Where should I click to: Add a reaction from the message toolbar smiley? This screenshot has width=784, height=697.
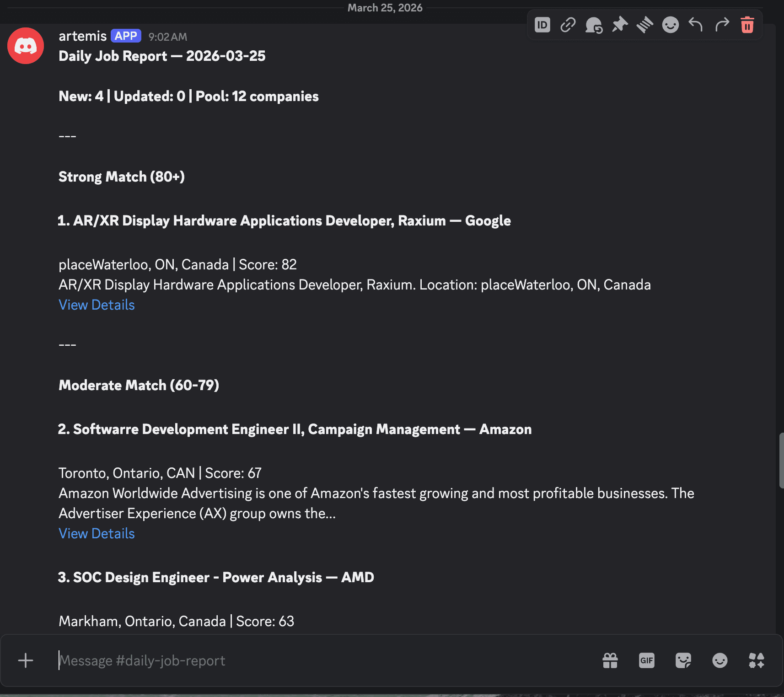tap(670, 25)
